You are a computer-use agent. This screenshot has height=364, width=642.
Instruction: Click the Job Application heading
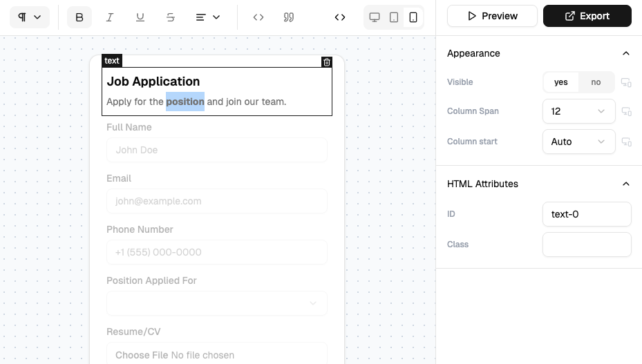tap(153, 82)
